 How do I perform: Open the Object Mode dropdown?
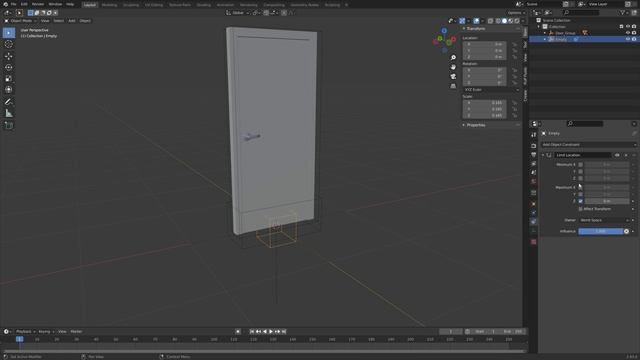(x=21, y=21)
